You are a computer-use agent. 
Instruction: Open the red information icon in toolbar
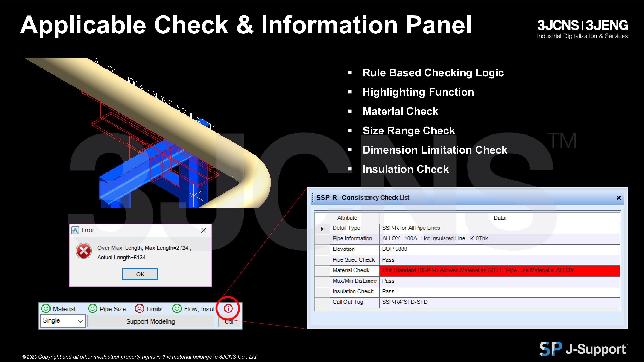click(228, 309)
